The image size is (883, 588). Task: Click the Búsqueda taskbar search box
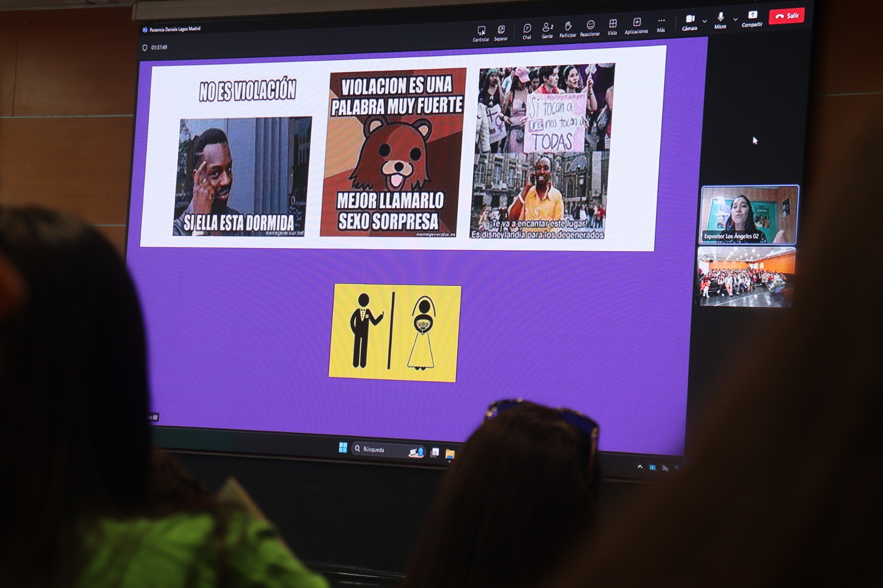pyautogui.click(x=388, y=450)
